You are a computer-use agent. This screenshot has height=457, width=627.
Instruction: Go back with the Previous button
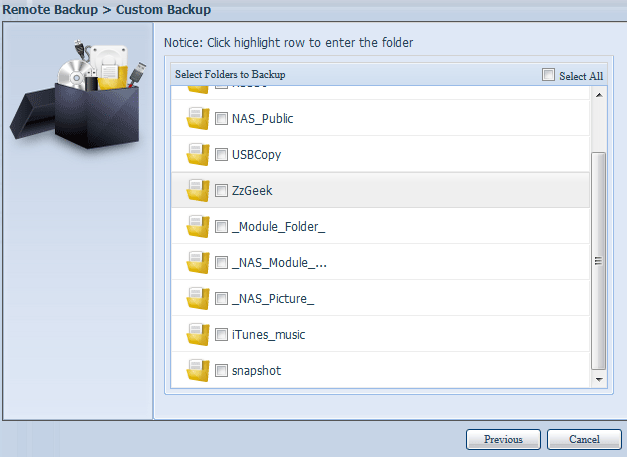pos(503,439)
